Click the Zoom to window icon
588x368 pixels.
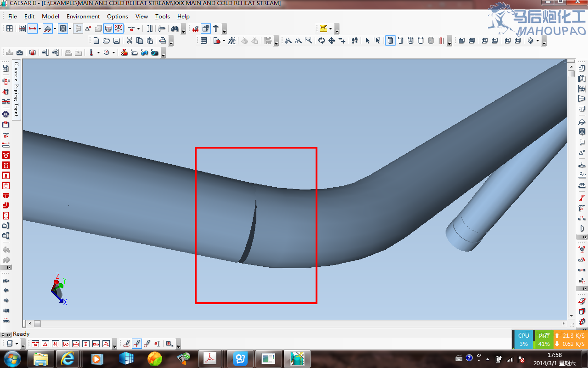pos(309,40)
